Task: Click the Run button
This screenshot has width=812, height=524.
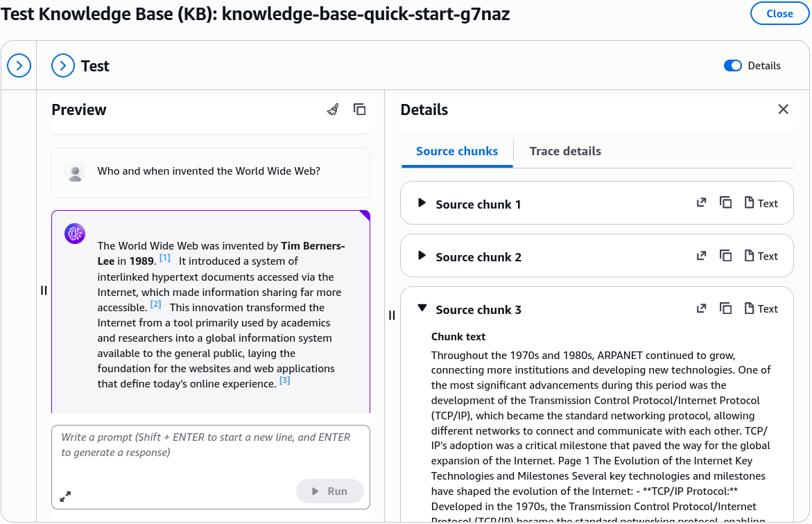Action: [329, 491]
